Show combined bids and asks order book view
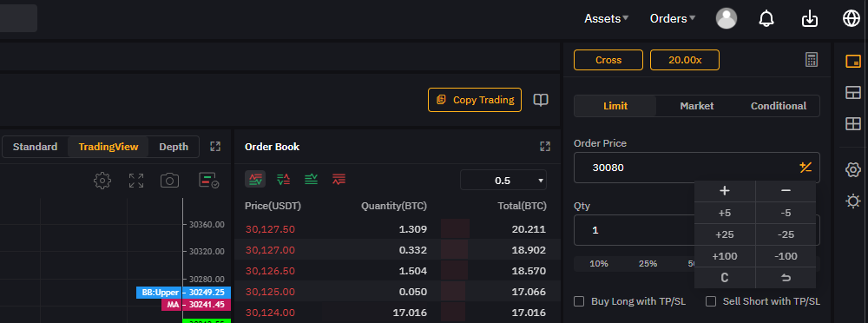The width and height of the screenshot is (868, 323). [255, 179]
